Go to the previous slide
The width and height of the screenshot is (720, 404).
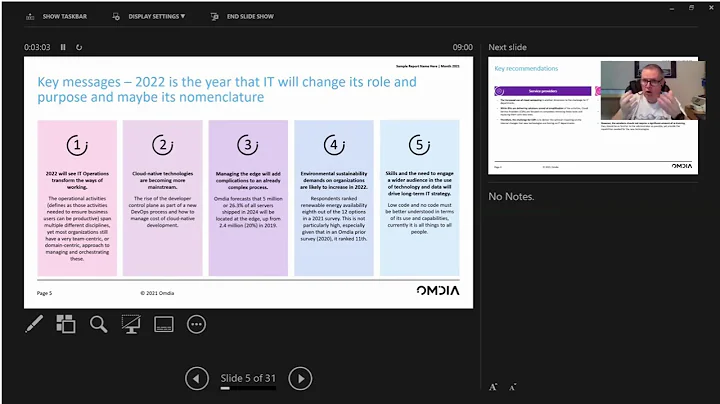pyautogui.click(x=197, y=379)
